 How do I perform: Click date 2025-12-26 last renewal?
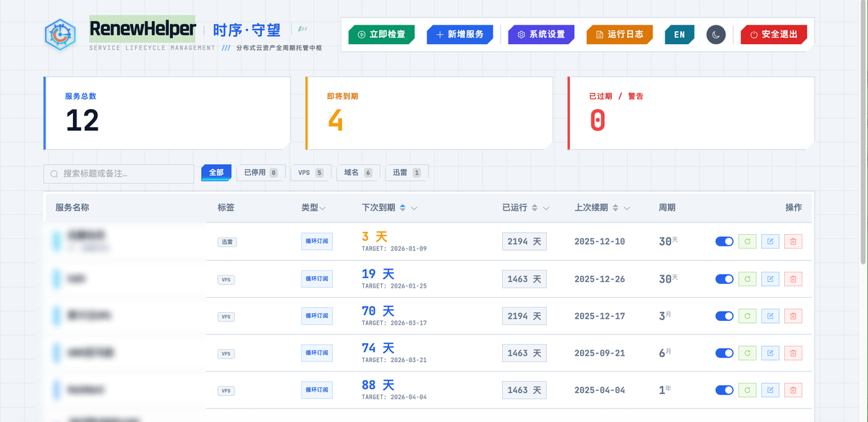pos(600,279)
